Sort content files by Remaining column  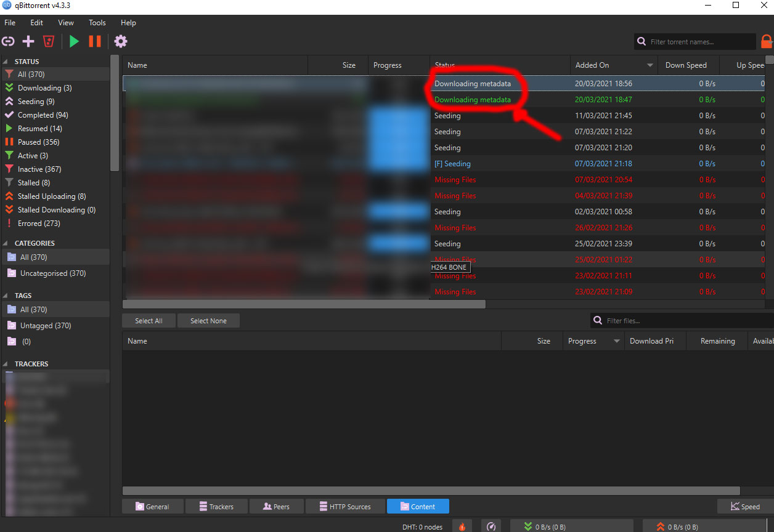tap(717, 341)
